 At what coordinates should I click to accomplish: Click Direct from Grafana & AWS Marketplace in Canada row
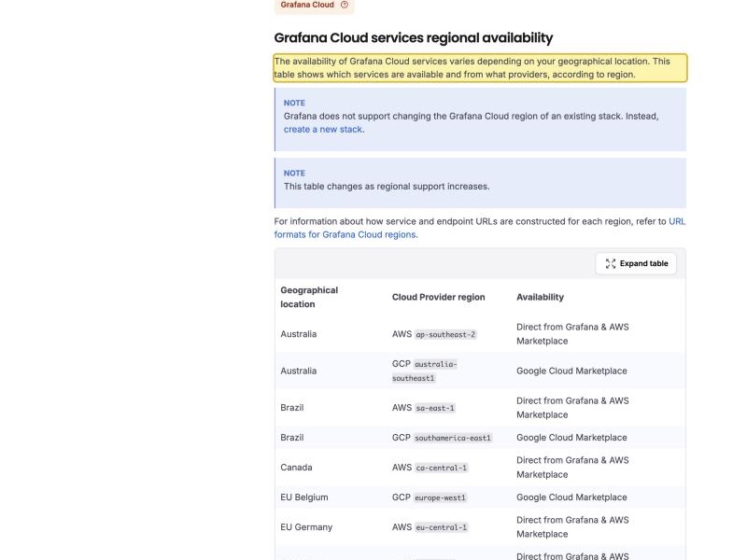572,468
